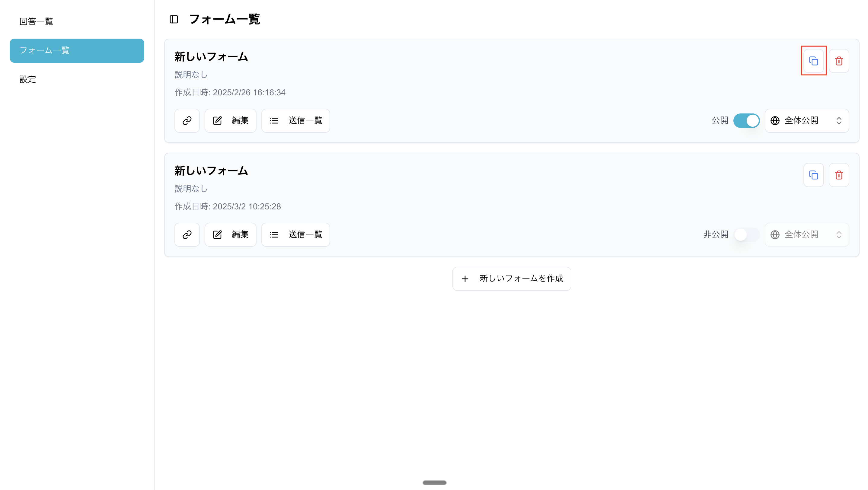Select フォーム一覧 in the sidebar

(x=77, y=50)
